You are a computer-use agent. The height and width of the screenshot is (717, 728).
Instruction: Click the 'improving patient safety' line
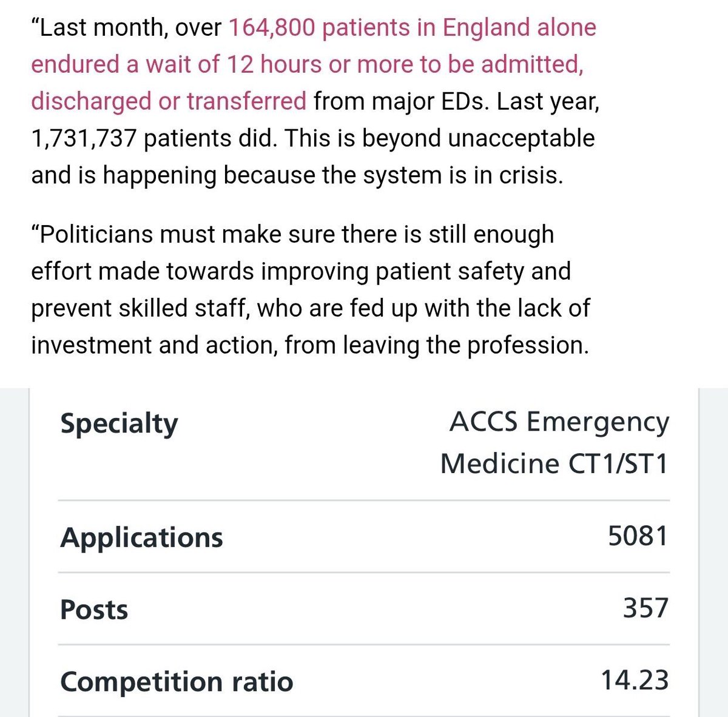(301, 271)
